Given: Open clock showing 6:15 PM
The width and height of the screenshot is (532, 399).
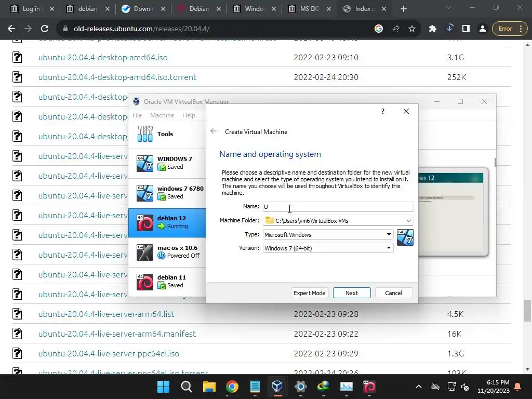Looking at the screenshot, I should (x=494, y=387).
